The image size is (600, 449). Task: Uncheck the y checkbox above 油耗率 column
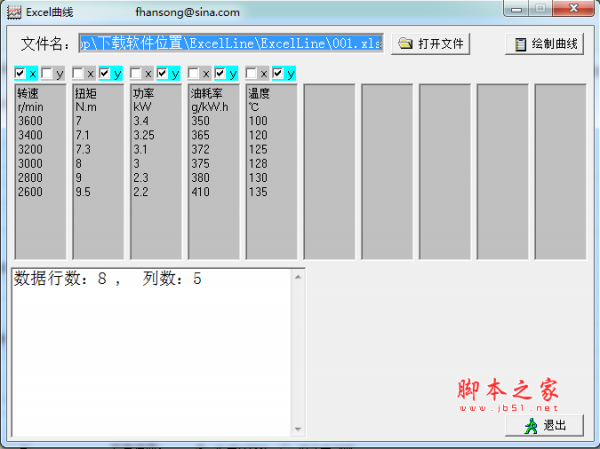pyautogui.click(x=220, y=73)
